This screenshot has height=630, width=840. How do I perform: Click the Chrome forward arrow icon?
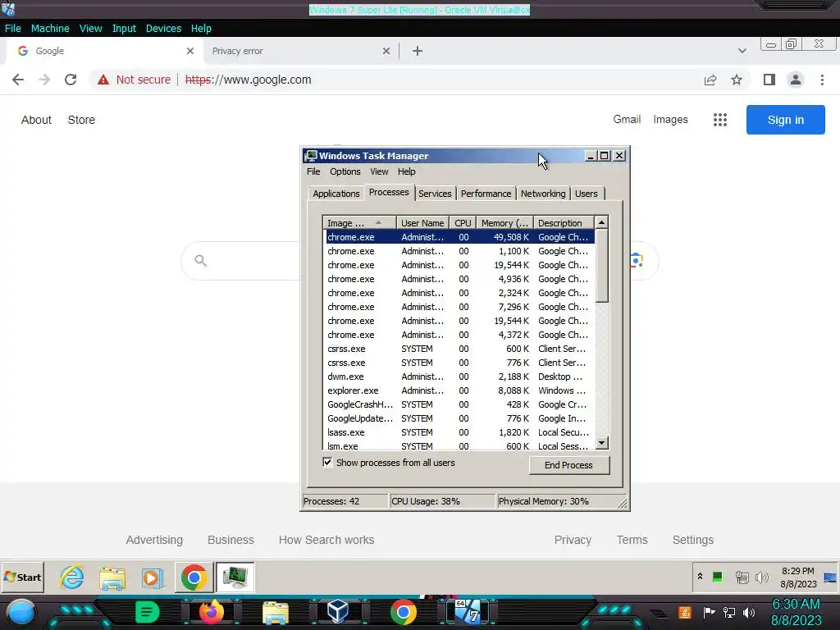(44, 80)
